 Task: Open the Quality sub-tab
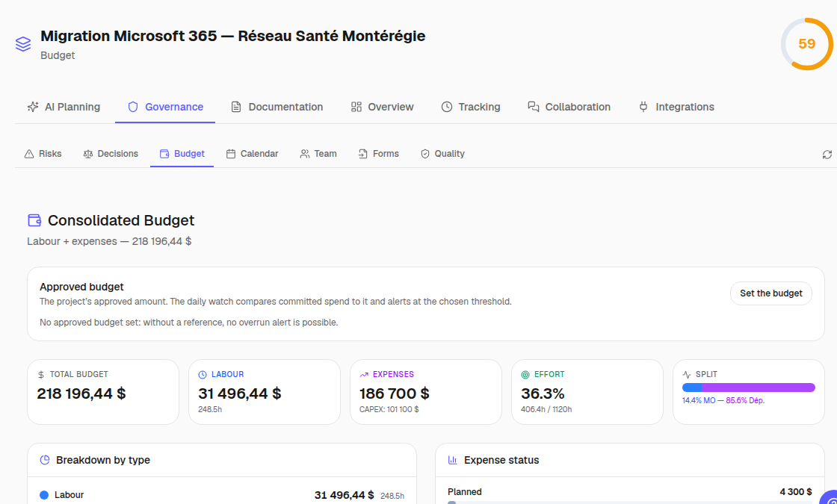coord(442,154)
